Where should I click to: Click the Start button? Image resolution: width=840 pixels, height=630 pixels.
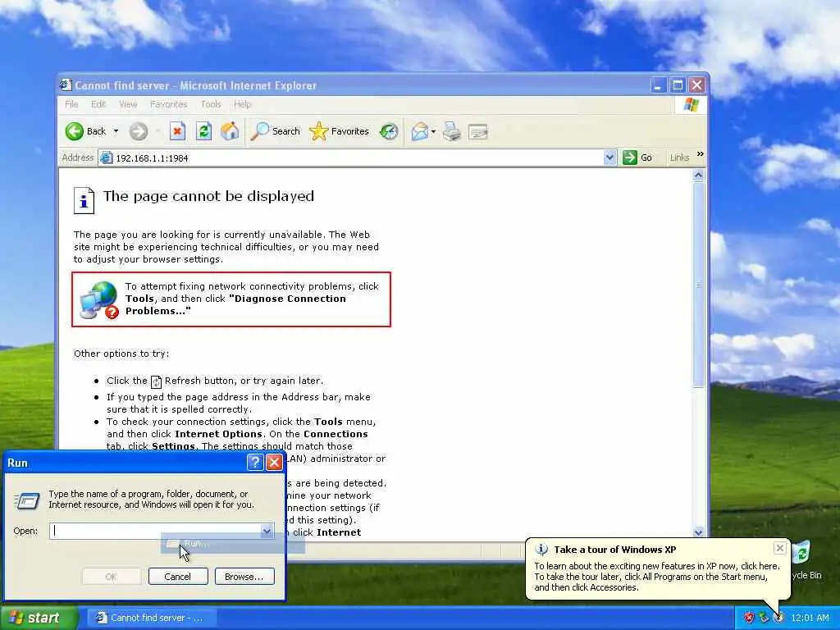[39, 618]
